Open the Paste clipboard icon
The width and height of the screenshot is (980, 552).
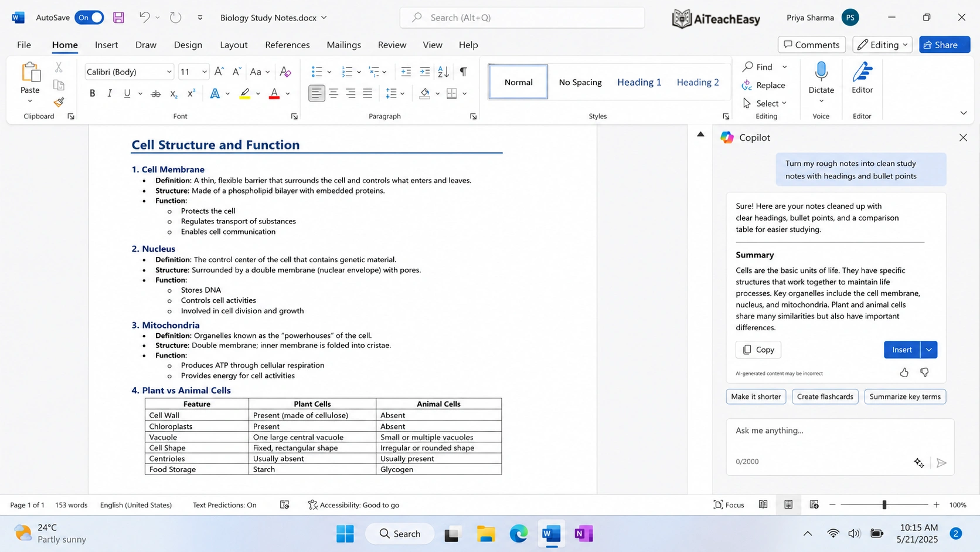[x=30, y=72]
